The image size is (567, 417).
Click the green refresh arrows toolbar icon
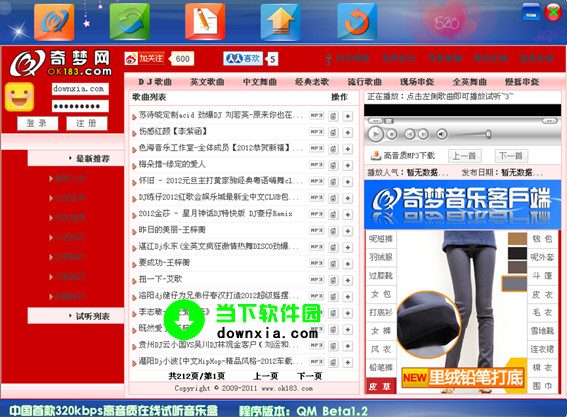130,22
